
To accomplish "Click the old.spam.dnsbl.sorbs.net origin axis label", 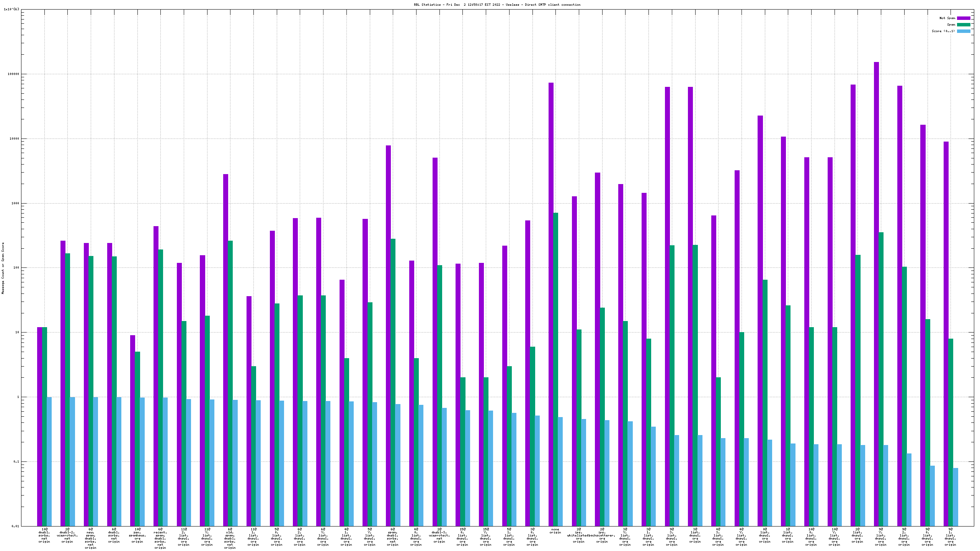I will tap(230, 538).
